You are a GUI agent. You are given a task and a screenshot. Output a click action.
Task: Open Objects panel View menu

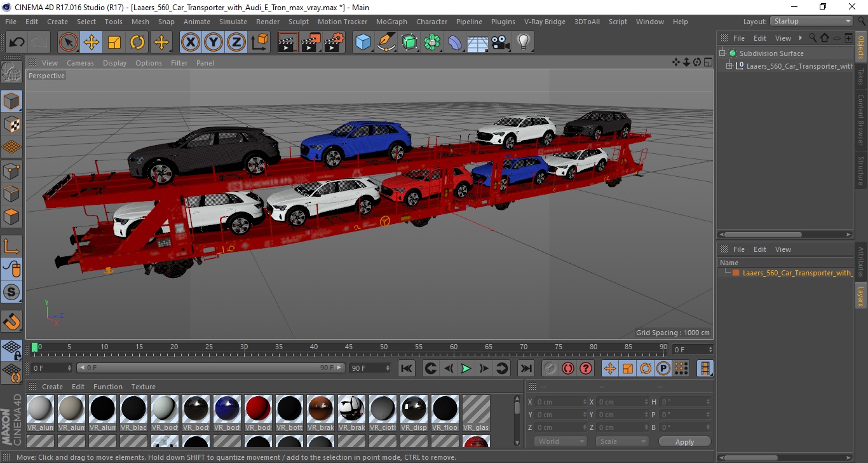tap(783, 38)
